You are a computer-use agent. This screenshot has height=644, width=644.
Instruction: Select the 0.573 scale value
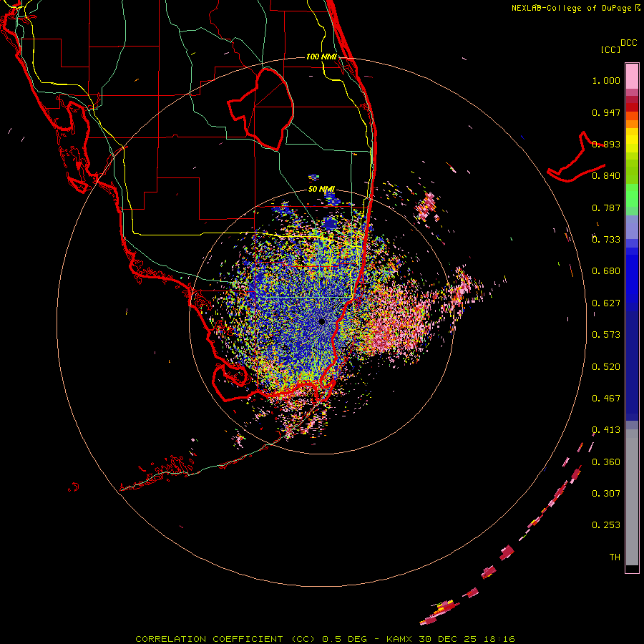tap(606, 335)
